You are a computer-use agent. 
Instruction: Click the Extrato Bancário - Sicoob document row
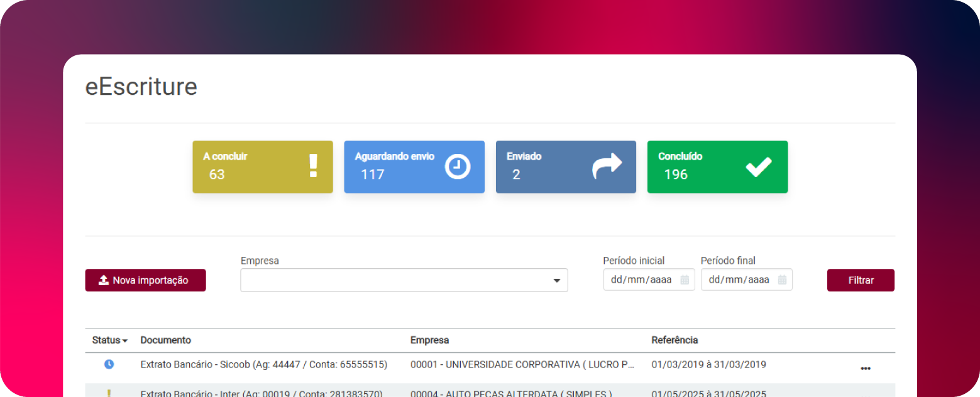coord(263,364)
